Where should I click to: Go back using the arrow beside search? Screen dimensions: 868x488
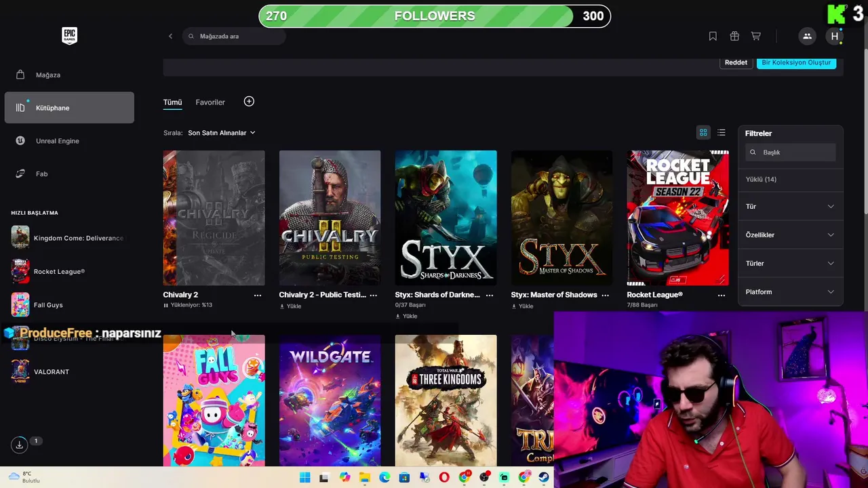[x=170, y=36]
